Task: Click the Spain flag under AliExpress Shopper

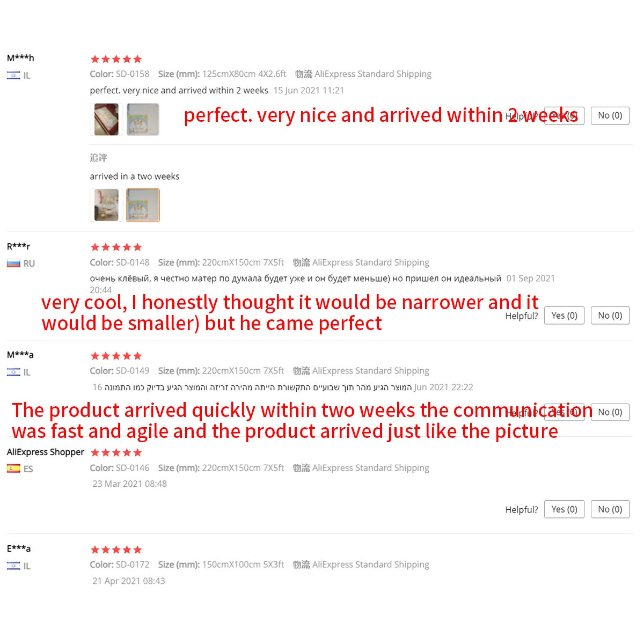Action: (13, 469)
